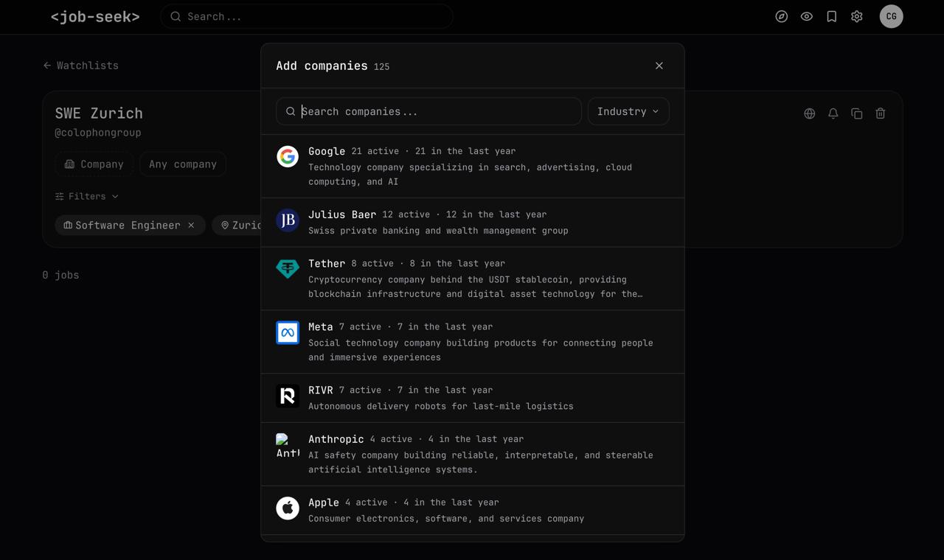Viewport: 944px width, 560px height.
Task: Open the settings gear icon
Action: point(857,16)
